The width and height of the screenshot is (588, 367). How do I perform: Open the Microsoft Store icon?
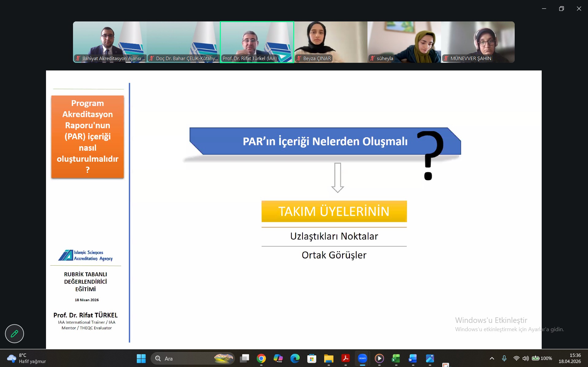[x=312, y=358]
